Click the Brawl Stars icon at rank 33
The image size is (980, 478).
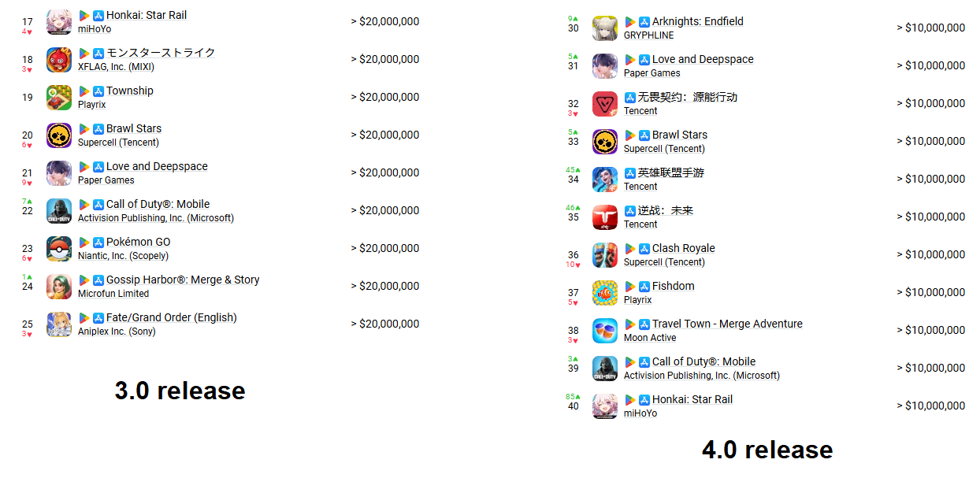pyautogui.click(x=605, y=142)
